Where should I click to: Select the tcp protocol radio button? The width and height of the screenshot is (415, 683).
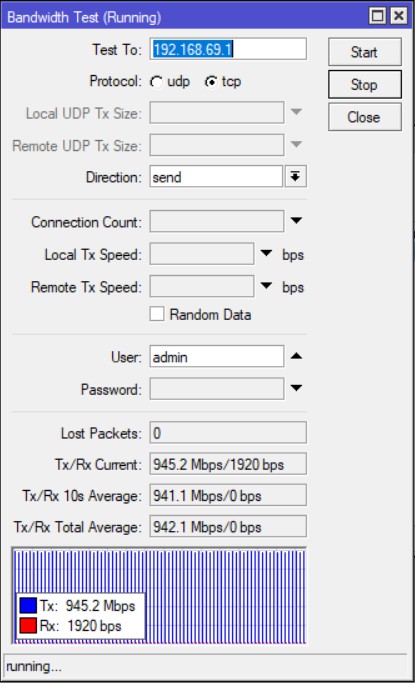(211, 82)
